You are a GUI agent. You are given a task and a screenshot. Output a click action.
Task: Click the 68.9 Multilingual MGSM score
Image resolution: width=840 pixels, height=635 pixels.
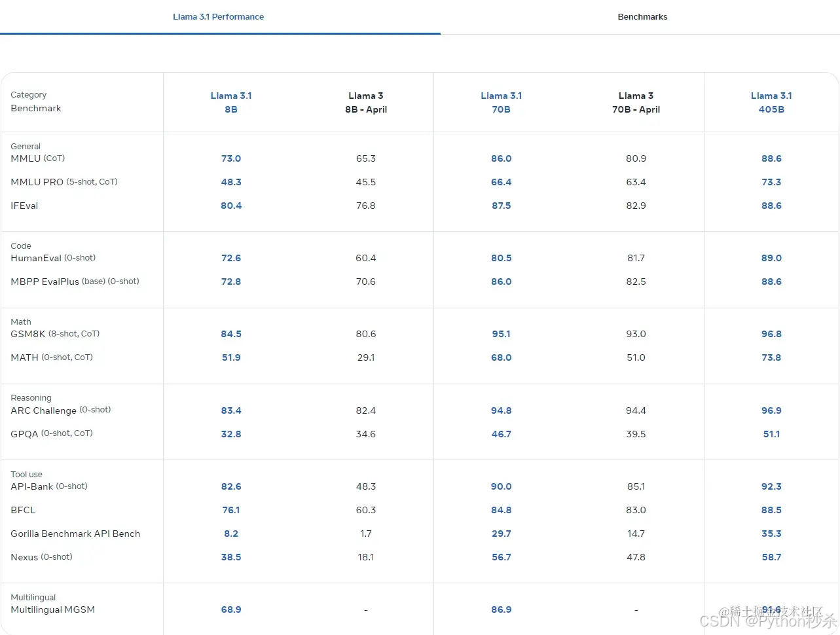click(231, 609)
